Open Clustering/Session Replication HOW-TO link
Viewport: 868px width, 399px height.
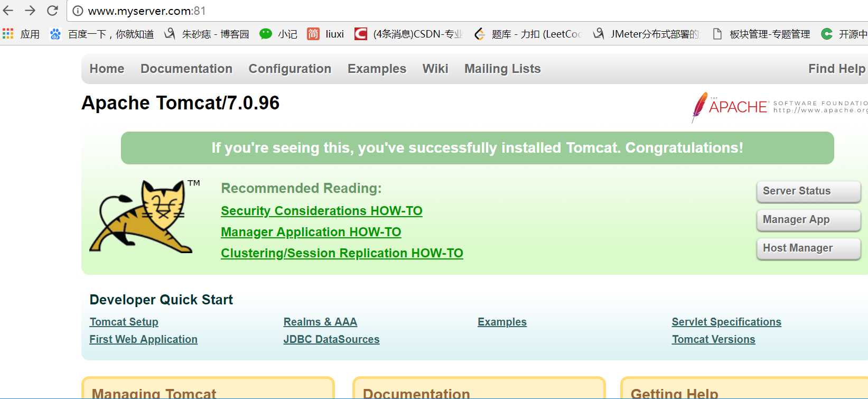(342, 253)
